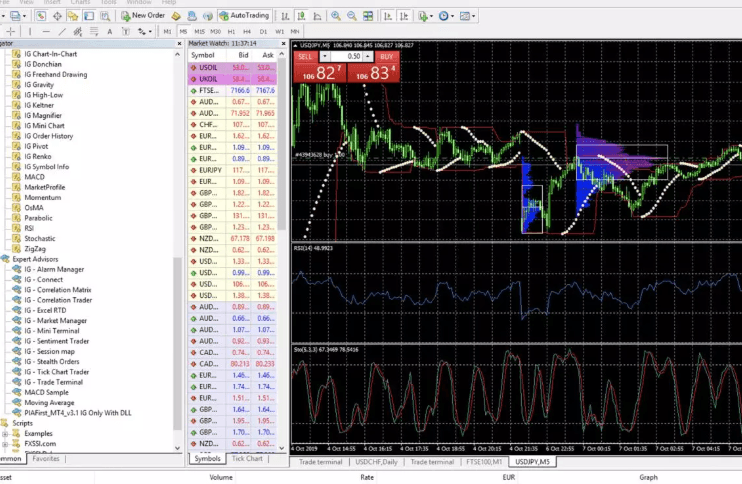This screenshot has height=484, width=742.
Task: Open the FTSE100,M1 chart tab
Action: click(x=484, y=462)
